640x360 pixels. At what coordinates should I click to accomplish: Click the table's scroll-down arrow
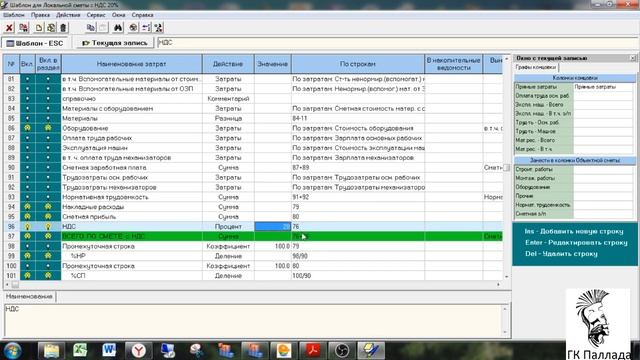[507, 277]
